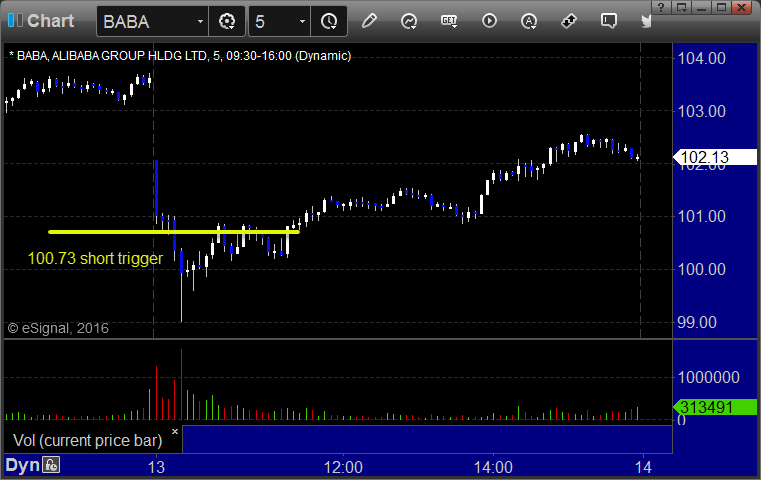Viewport: 761px width, 480px height.
Task: Expand the interval 5 dropdown arrow
Action: pyautogui.click(x=302, y=21)
